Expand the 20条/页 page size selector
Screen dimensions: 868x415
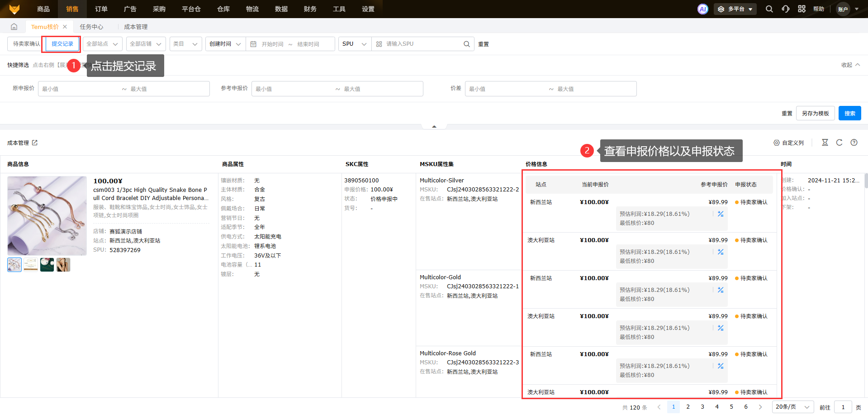tap(792, 407)
